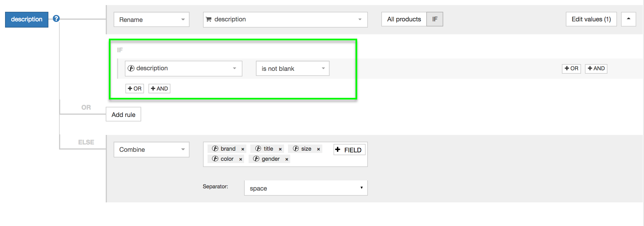Collapse the rule with the up arrow

(628, 19)
